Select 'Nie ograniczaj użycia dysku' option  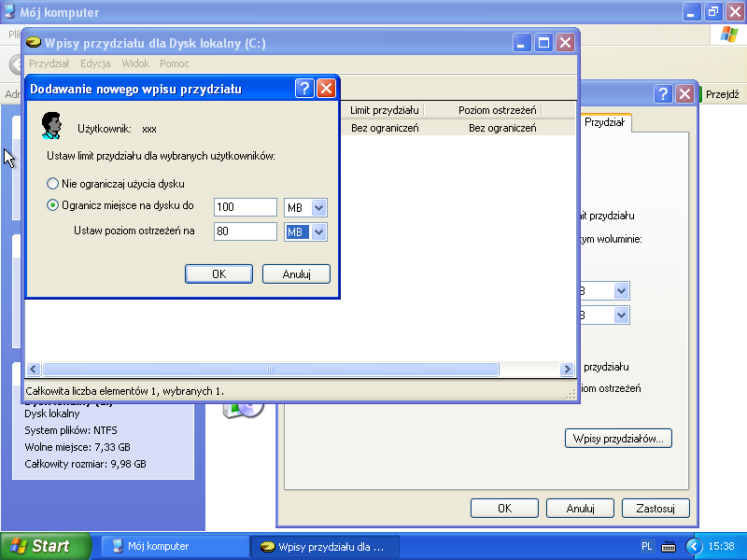(x=53, y=184)
